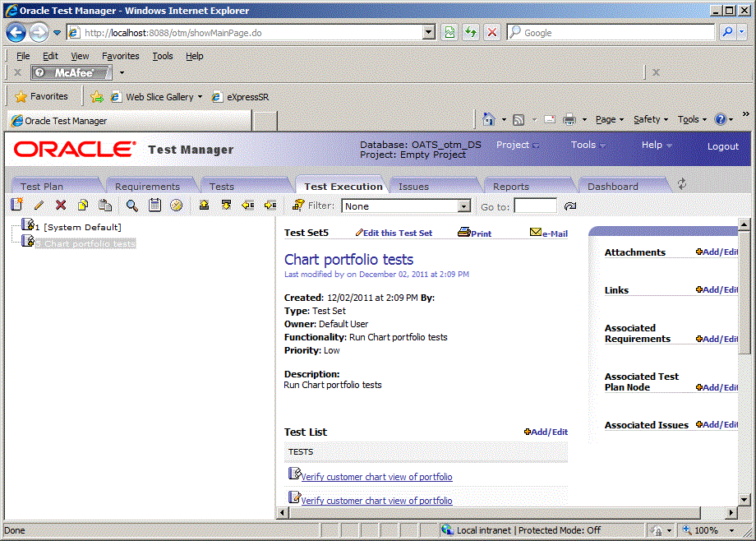Click the Logout link
Viewport: 756px width, 541px height.
723,146
